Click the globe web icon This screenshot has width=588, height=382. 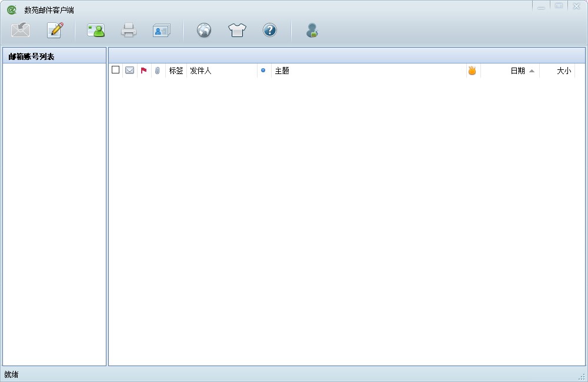coord(204,30)
